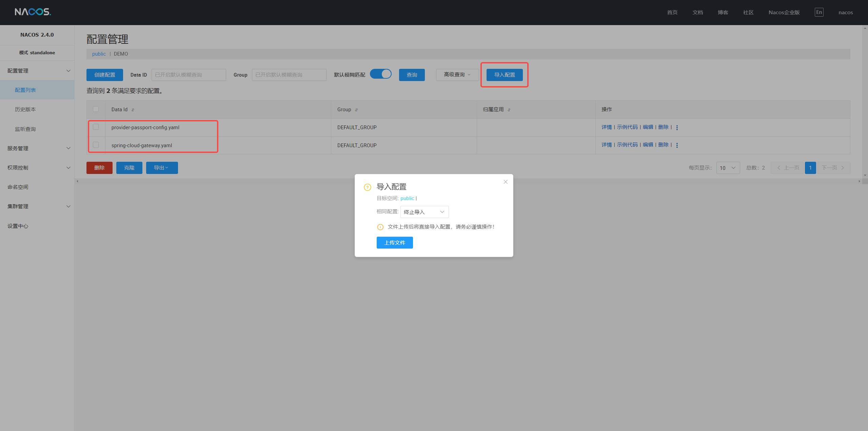868x431 pixels.
Task: Click the Data Id column sort icon
Action: (x=133, y=110)
